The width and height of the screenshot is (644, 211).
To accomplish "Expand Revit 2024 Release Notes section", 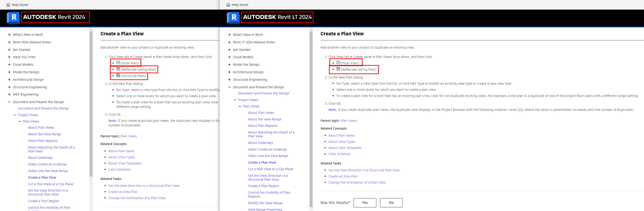I will (9, 42).
